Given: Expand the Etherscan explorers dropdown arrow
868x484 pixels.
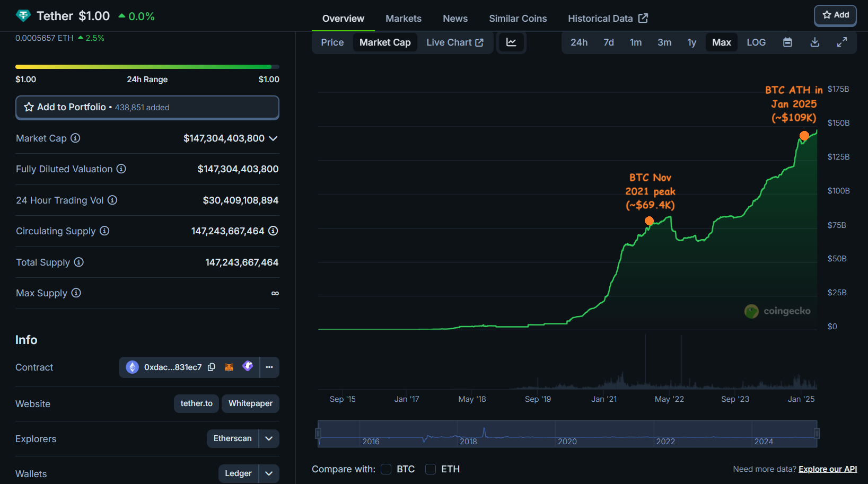Looking at the screenshot, I should tap(269, 438).
